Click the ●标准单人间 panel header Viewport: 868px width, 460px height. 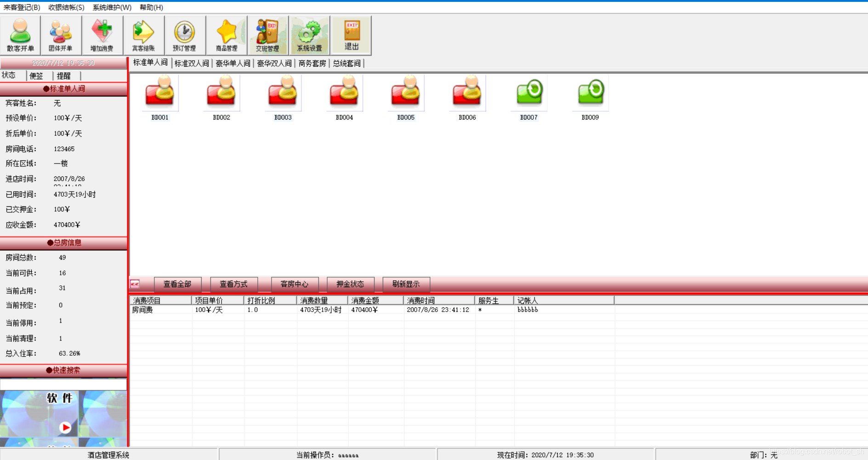pyautogui.click(x=63, y=89)
